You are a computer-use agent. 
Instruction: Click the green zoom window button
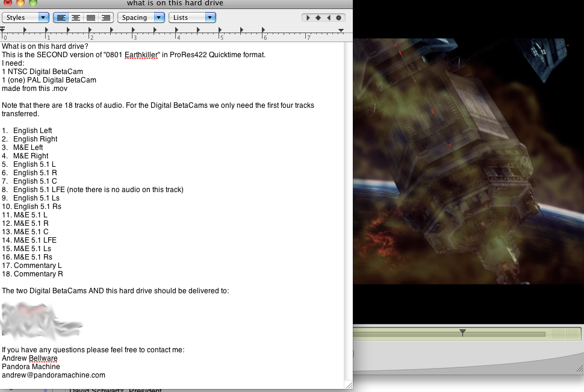click(32, 3)
